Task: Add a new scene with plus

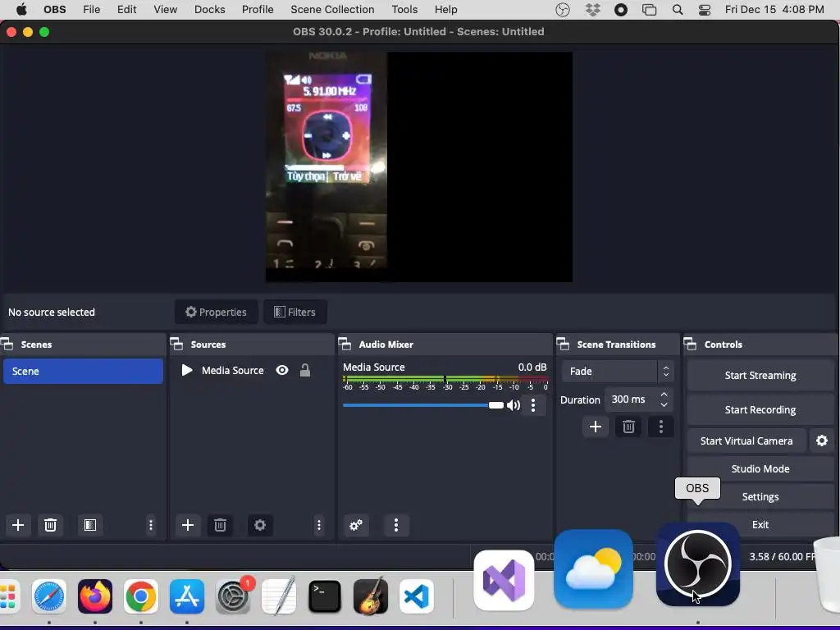Action: 18,525
